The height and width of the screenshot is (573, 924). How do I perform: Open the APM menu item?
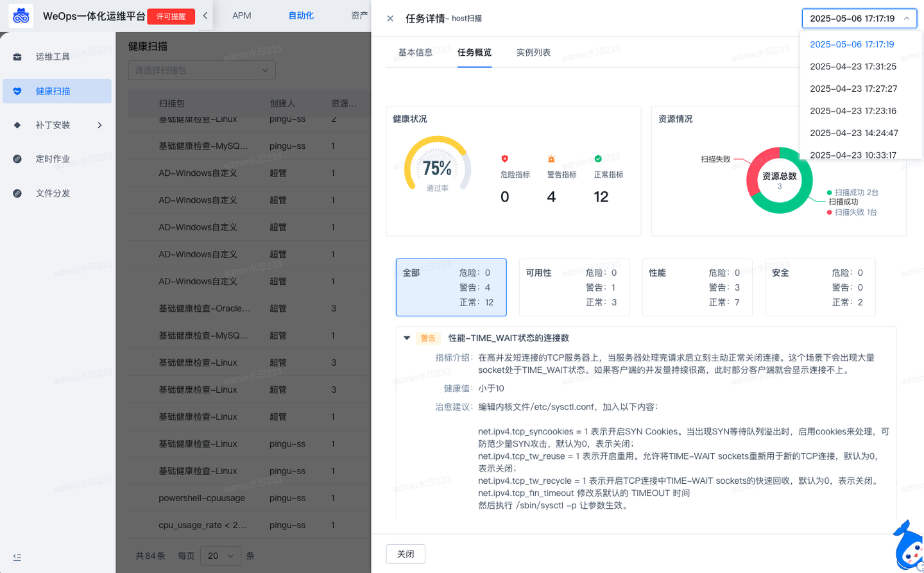(x=241, y=15)
